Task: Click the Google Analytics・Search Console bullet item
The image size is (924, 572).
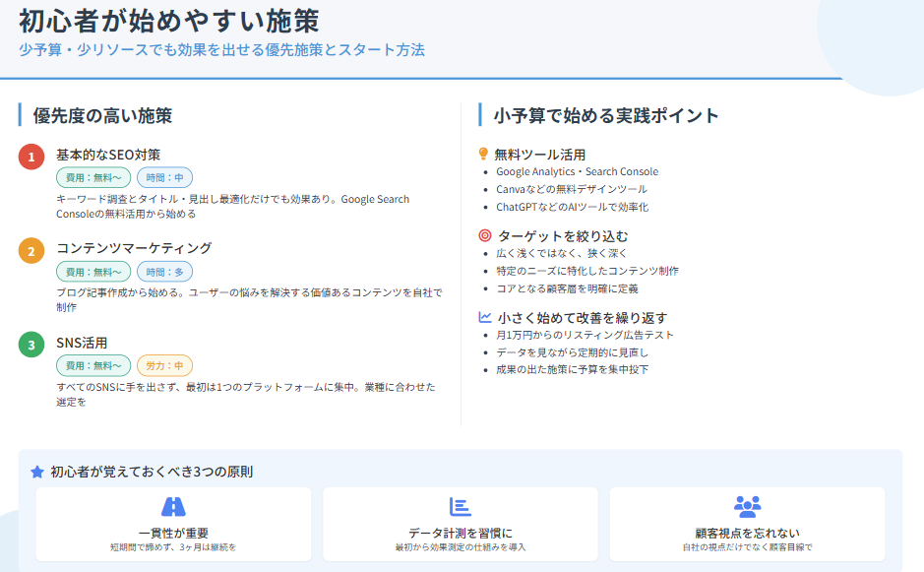Action: coord(577,171)
